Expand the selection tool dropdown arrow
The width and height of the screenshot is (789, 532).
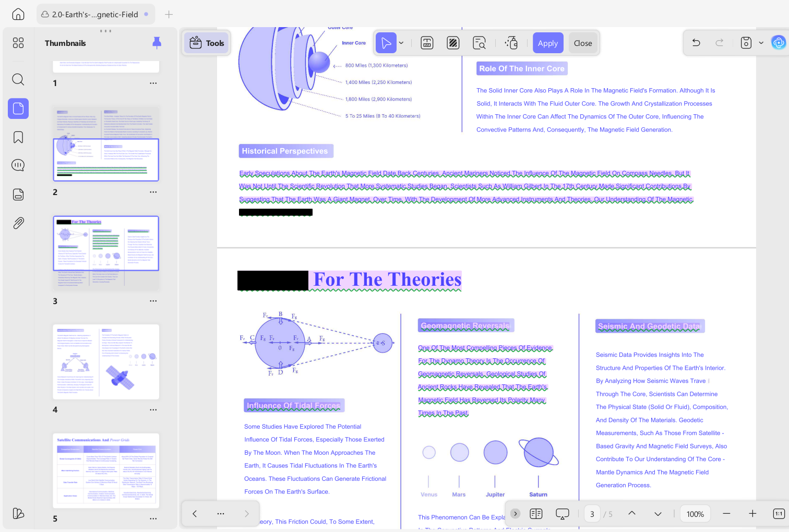coord(401,43)
